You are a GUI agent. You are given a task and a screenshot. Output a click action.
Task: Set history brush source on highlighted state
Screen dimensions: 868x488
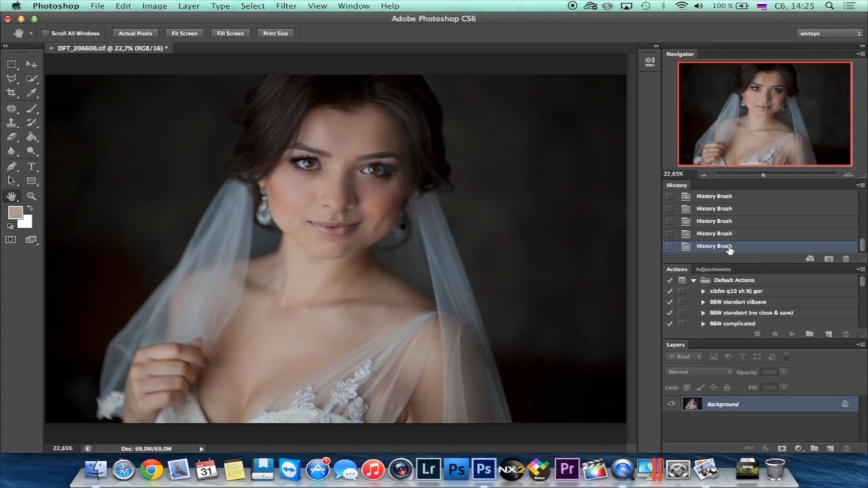[x=670, y=246]
